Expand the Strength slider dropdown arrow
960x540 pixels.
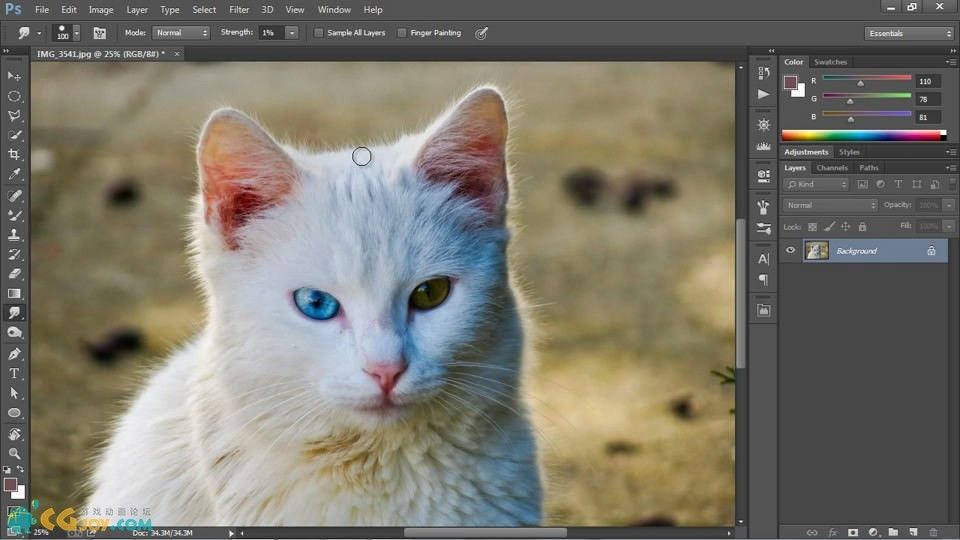(x=292, y=33)
